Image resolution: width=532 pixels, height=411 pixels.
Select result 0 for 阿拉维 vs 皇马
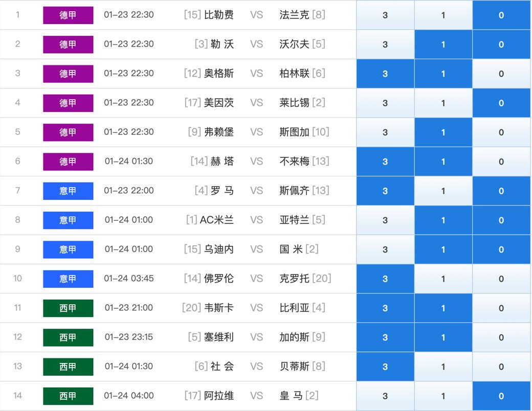click(501, 396)
